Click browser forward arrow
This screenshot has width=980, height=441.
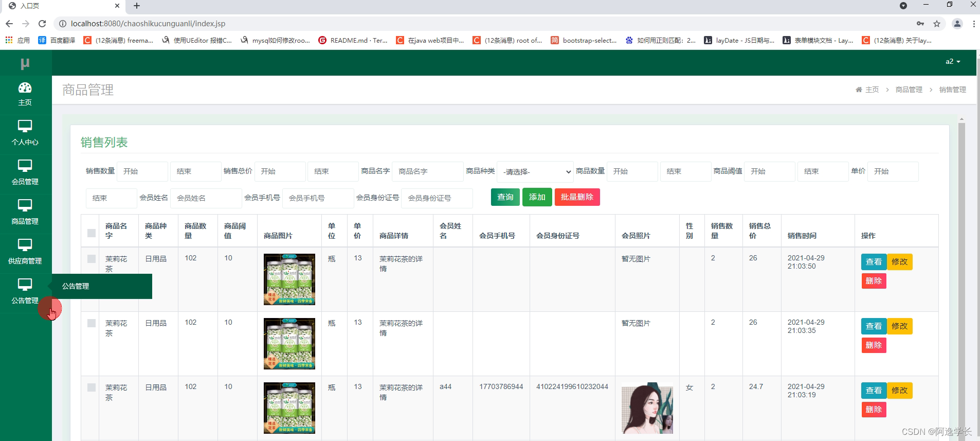pyautogui.click(x=26, y=24)
